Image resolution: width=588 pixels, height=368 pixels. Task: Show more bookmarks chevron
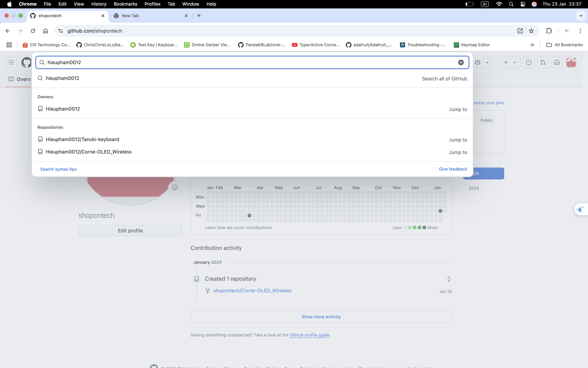(532, 45)
